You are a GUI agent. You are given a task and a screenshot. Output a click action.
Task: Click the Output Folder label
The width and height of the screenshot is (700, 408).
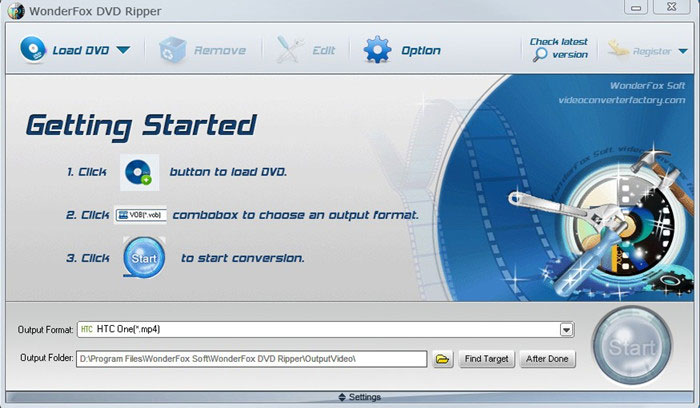click(x=46, y=358)
